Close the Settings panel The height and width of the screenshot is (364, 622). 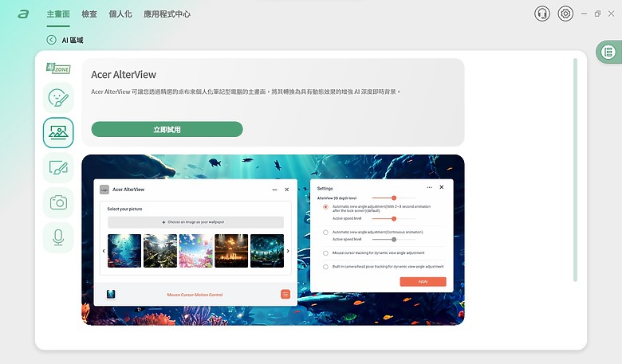[442, 187]
